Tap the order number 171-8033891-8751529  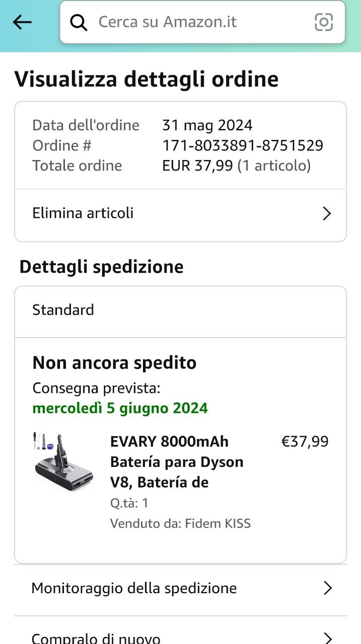242,146
